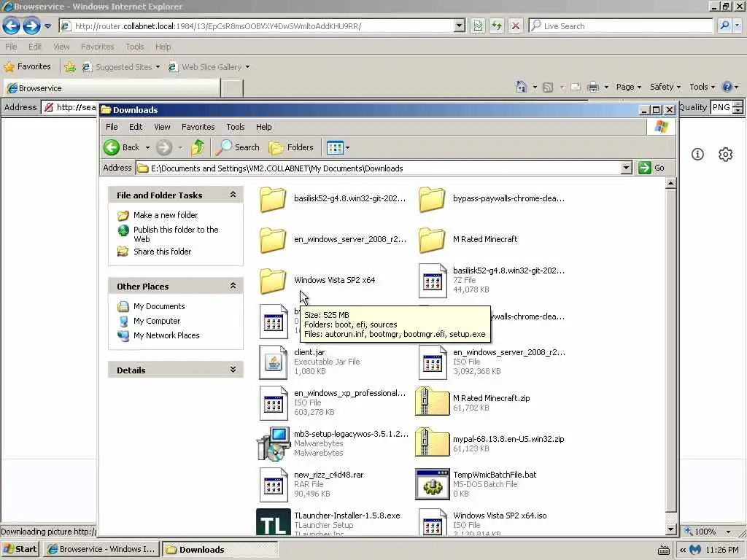Image resolution: width=747 pixels, height=560 pixels.
Task: Go to My Computer in Other Places
Action: coord(157,321)
